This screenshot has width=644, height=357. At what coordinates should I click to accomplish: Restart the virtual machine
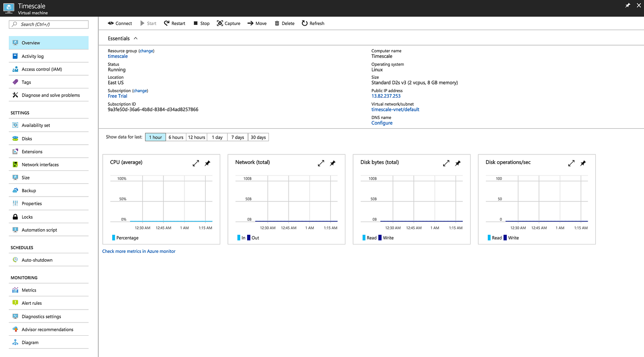(175, 23)
